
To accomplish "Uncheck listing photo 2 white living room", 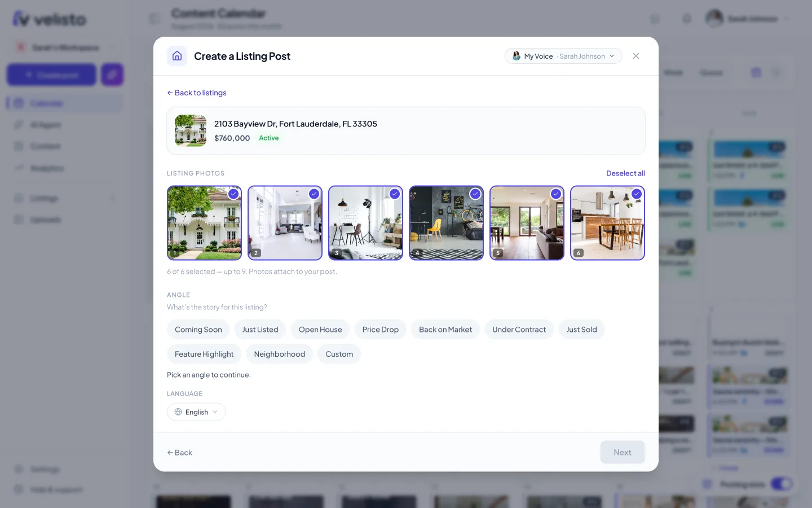I will (x=314, y=194).
